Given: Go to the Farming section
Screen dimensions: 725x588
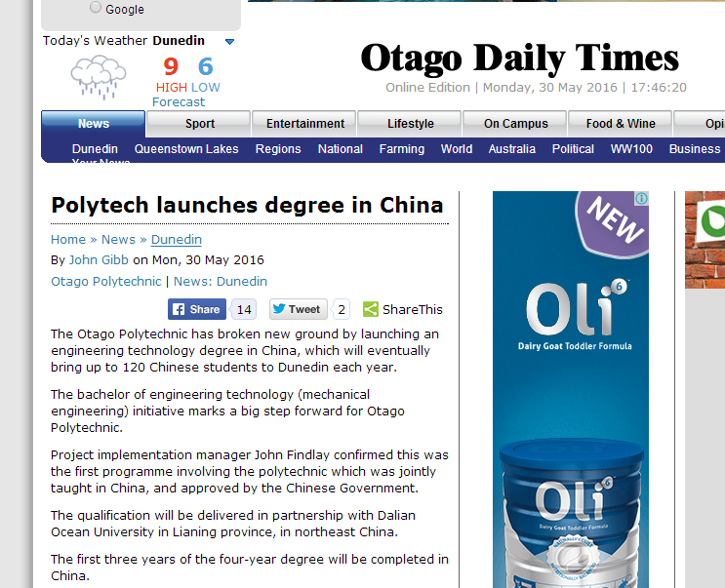Looking at the screenshot, I should 401,149.
